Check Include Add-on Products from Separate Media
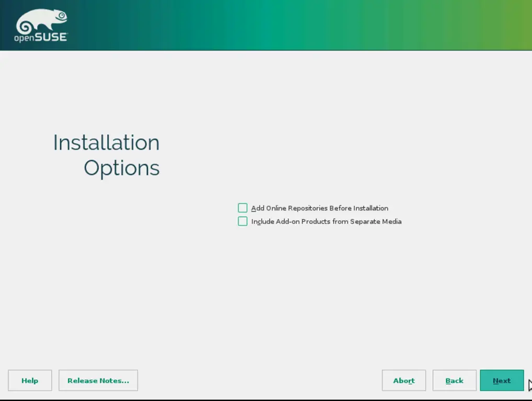Viewport: 532px width, 401px height. tap(242, 221)
